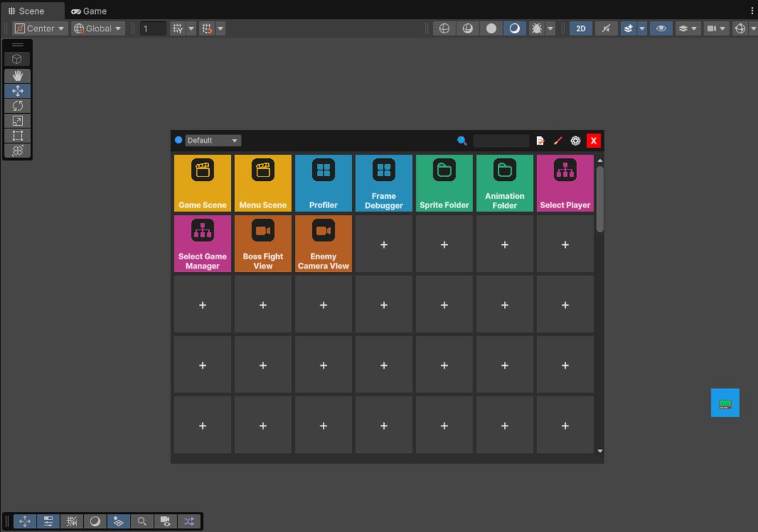Open the Boss Fight View shortcut

[x=263, y=243]
